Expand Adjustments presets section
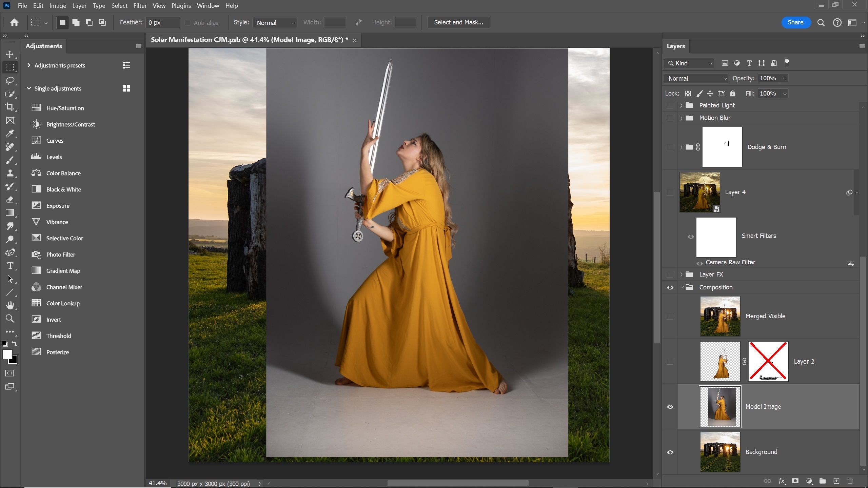The height and width of the screenshot is (488, 868). [x=29, y=65]
